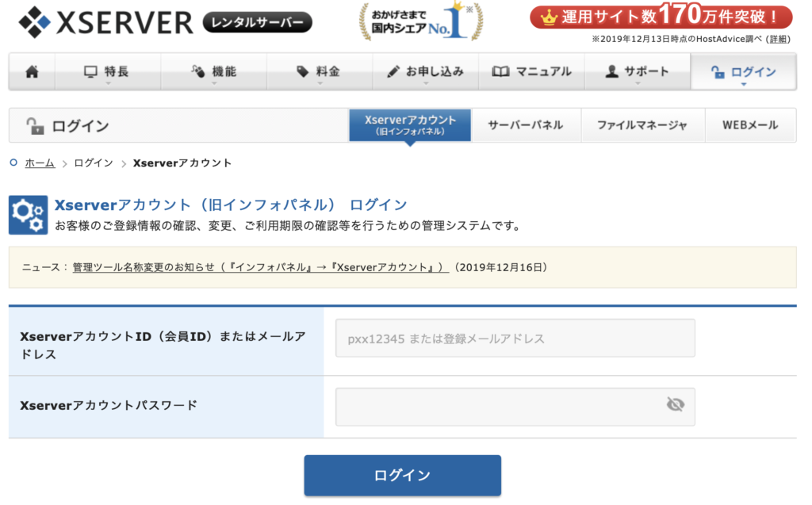
Task: Open the 料金 menu
Action: (320, 71)
